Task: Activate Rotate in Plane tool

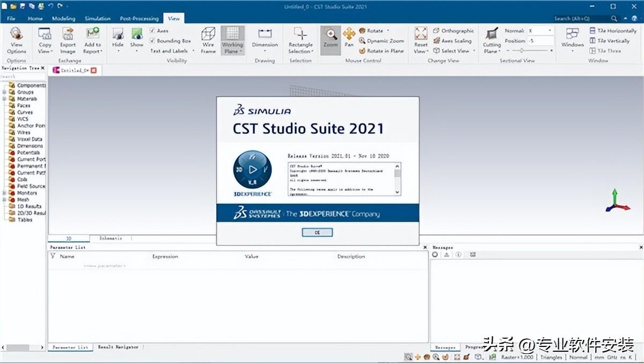Action: (x=381, y=51)
